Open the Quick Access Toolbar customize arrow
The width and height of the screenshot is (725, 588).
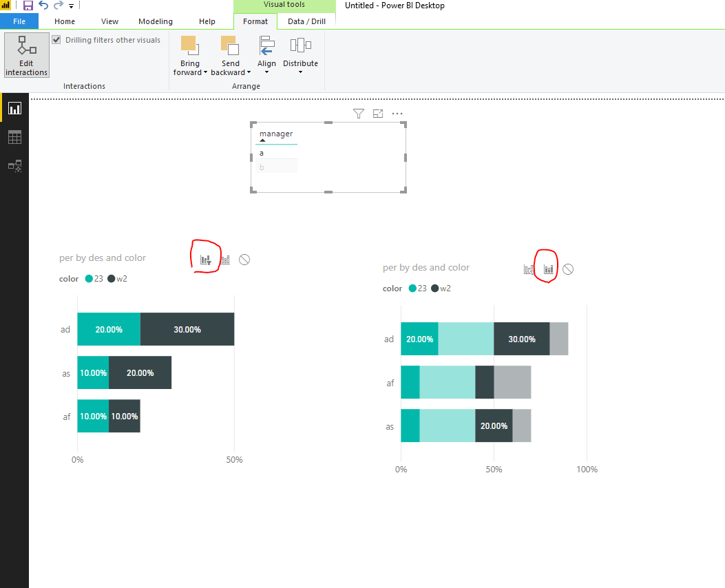[x=71, y=6]
